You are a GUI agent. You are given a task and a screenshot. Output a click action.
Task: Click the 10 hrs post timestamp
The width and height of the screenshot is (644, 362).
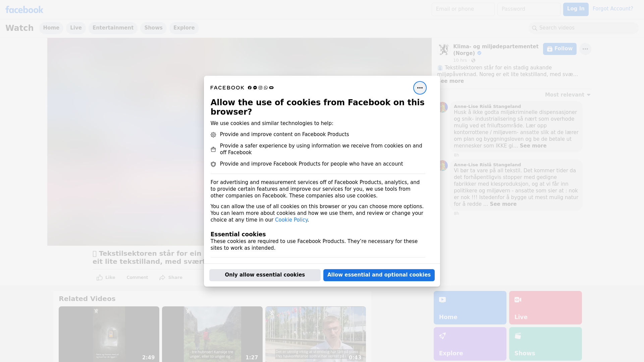[460, 60]
